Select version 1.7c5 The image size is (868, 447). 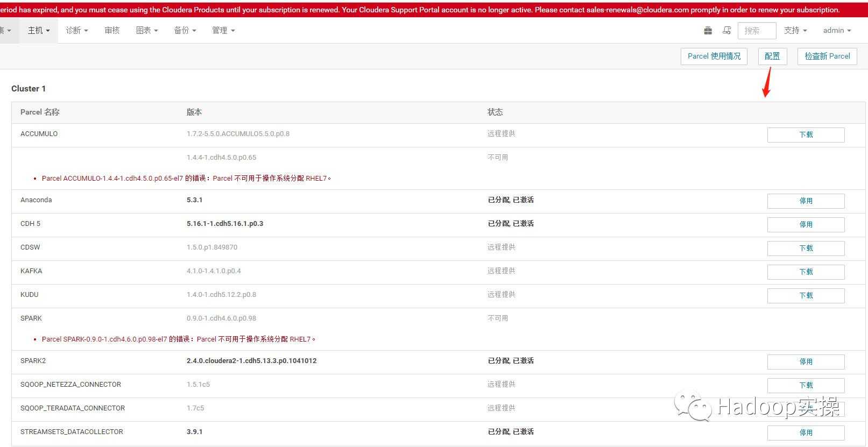click(x=195, y=408)
